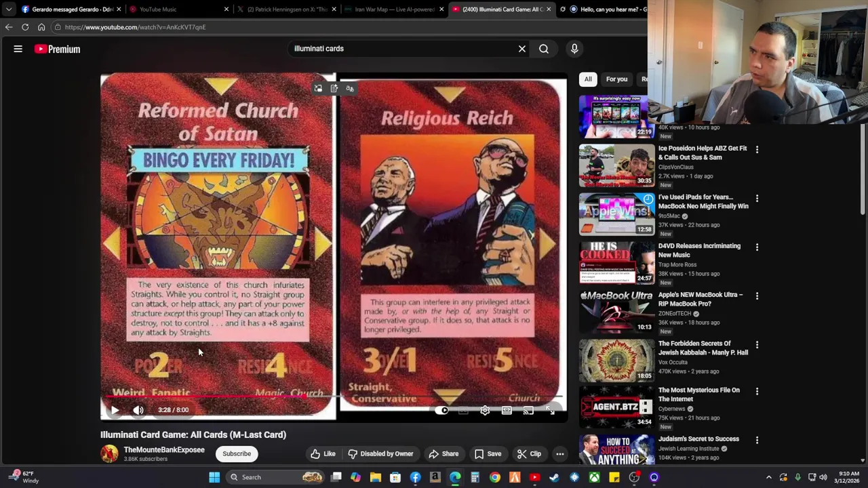
Task: Run search with the magnifier button
Action: click(544, 49)
